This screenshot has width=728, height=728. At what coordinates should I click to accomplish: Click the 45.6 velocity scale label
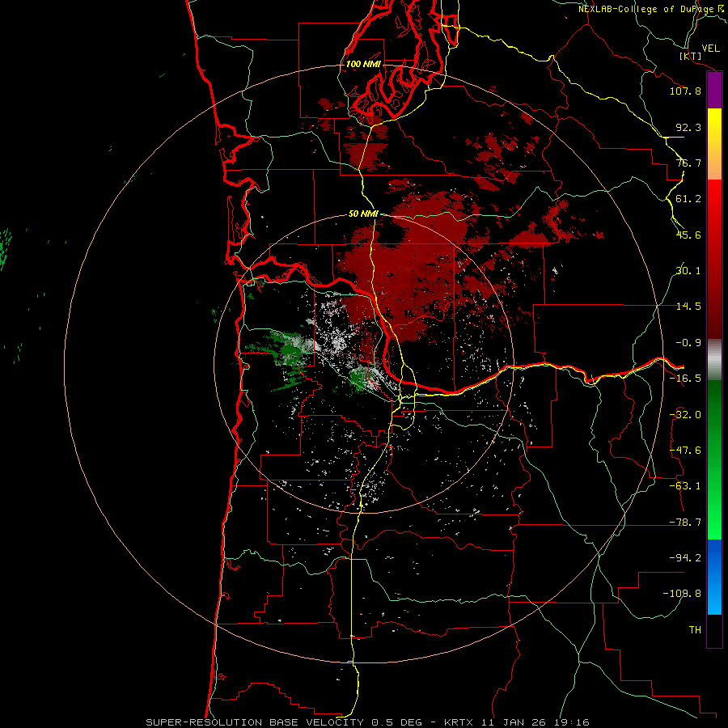pos(688,235)
